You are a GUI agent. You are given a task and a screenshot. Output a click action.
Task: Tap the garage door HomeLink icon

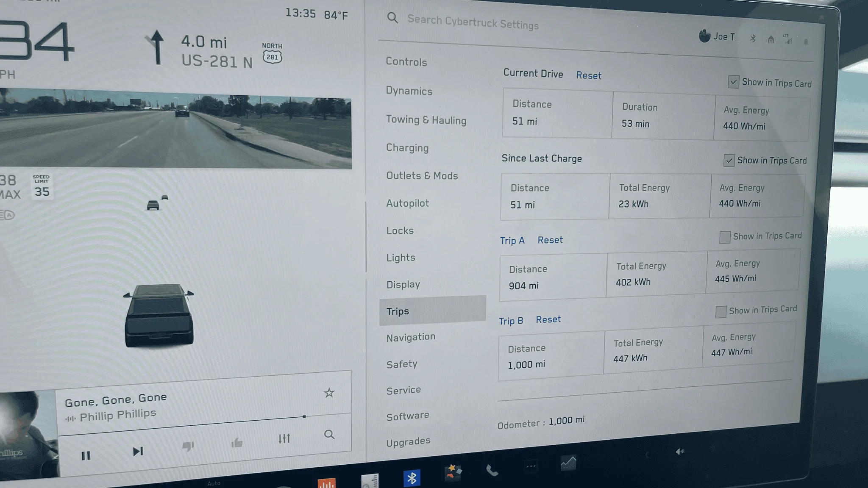coord(771,40)
